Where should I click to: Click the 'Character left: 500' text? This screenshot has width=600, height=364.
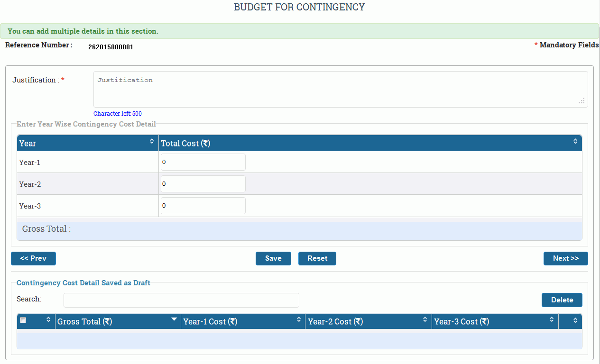click(118, 114)
